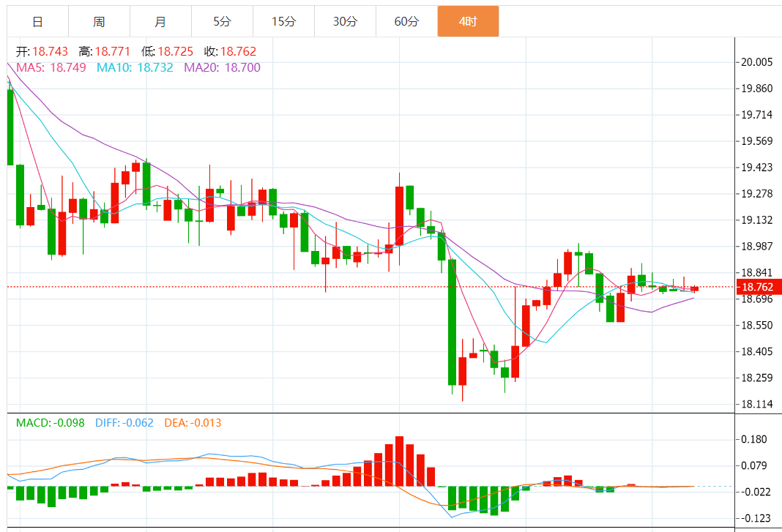The height and width of the screenshot is (532, 782).
Task: Click the last red candlestick at the right edge
Action: pyautogui.click(x=694, y=289)
